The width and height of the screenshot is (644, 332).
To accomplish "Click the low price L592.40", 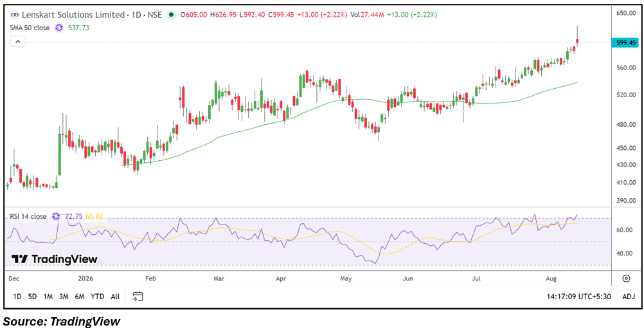I will point(253,14).
